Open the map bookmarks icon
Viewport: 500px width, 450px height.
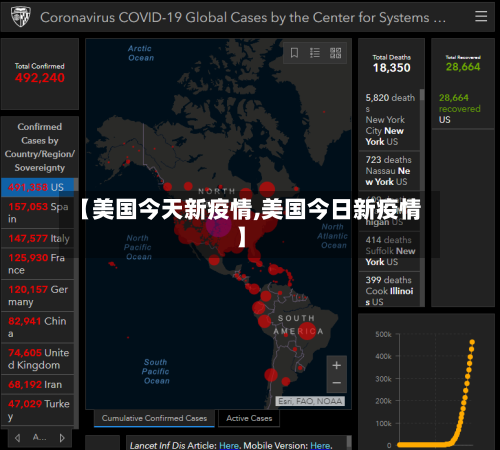click(294, 53)
